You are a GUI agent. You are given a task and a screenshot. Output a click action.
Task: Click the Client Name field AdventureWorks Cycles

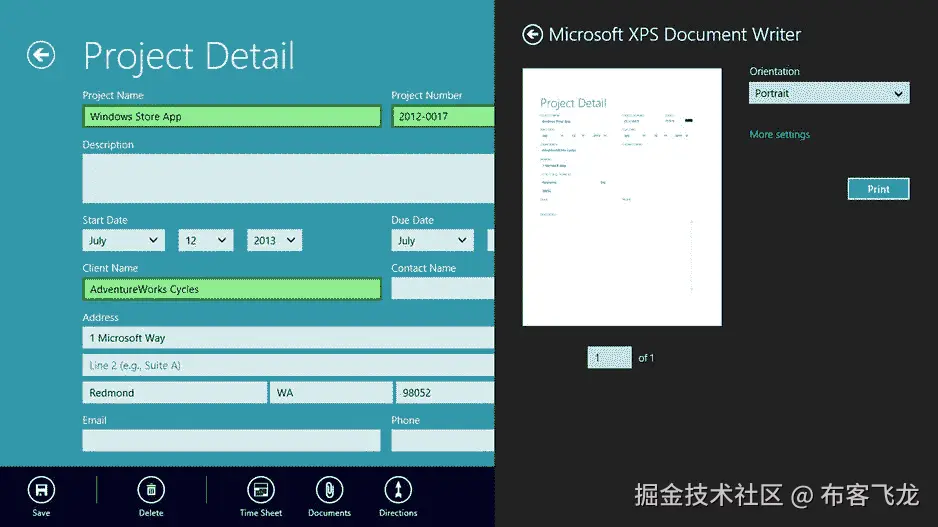point(232,289)
